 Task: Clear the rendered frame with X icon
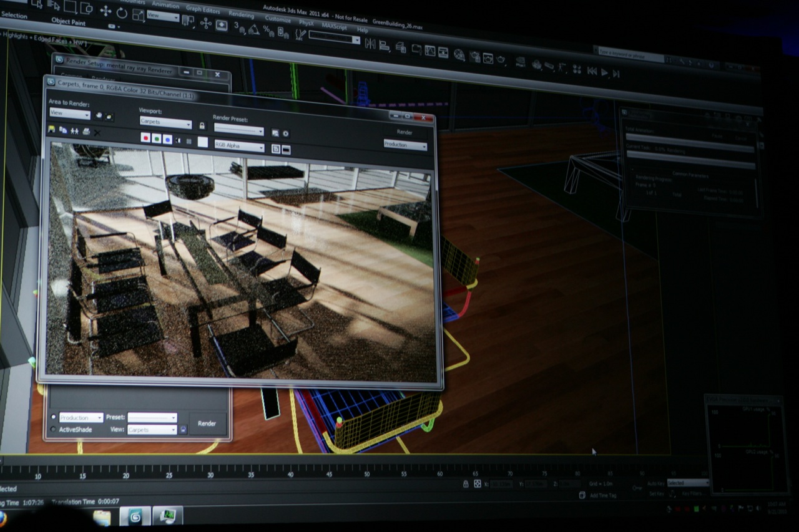pyautogui.click(x=97, y=133)
